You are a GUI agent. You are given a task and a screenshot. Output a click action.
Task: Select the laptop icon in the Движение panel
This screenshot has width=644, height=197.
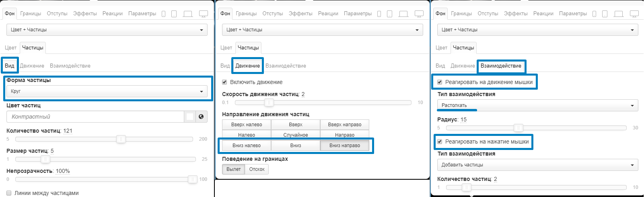pyautogui.click(x=403, y=14)
